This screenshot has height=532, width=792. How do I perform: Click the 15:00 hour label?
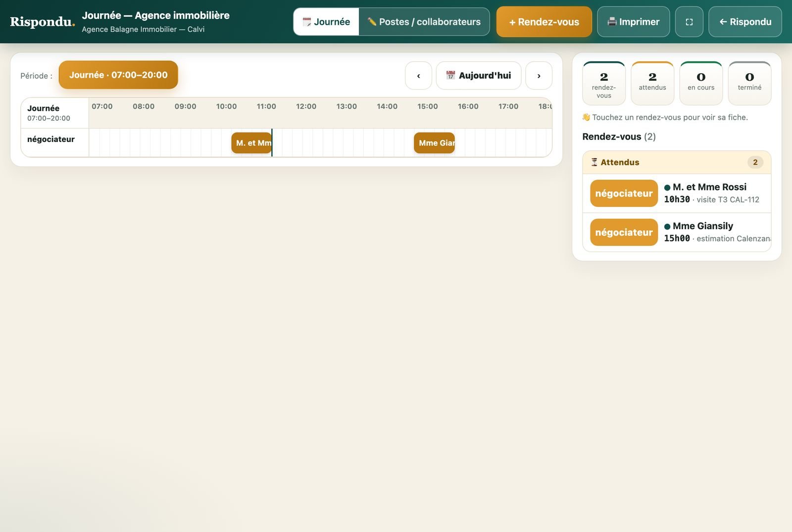pyautogui.click(x=427, y=106)
